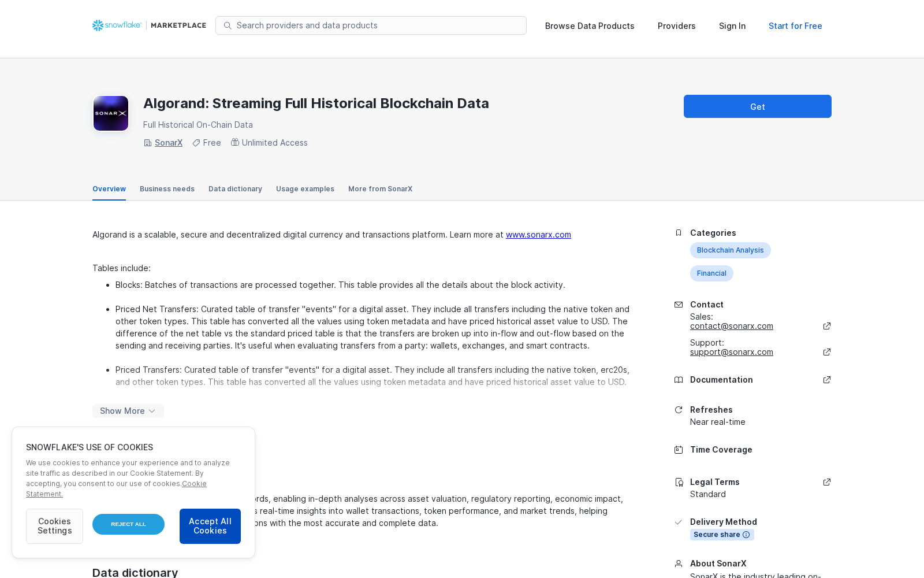Click Sign In
Screen dimensions: 924x578
coord(732,26)
